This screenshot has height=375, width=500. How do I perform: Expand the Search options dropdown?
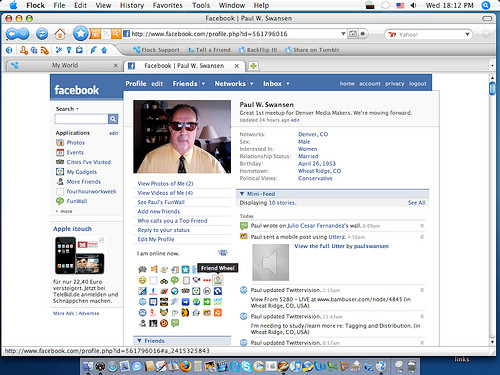[x=77, y=109]
